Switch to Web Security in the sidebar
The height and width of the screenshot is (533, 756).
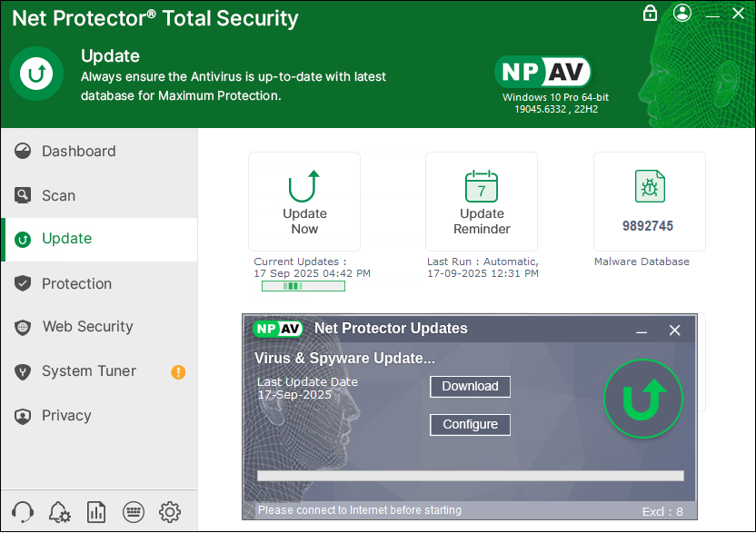(x=87, y=327)
